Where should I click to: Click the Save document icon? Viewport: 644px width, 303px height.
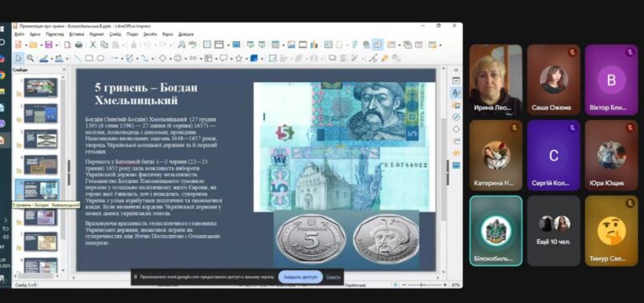(49, 44)
